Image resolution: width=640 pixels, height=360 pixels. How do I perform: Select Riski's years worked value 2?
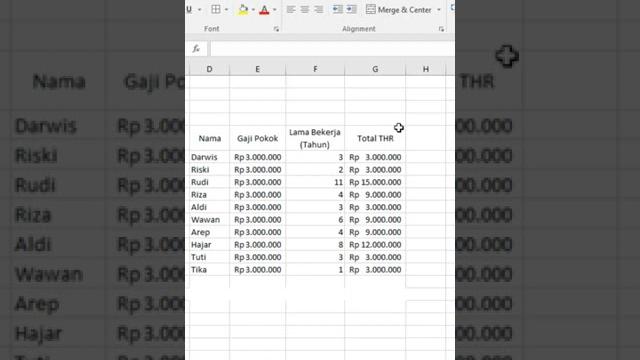pos(315,170)
